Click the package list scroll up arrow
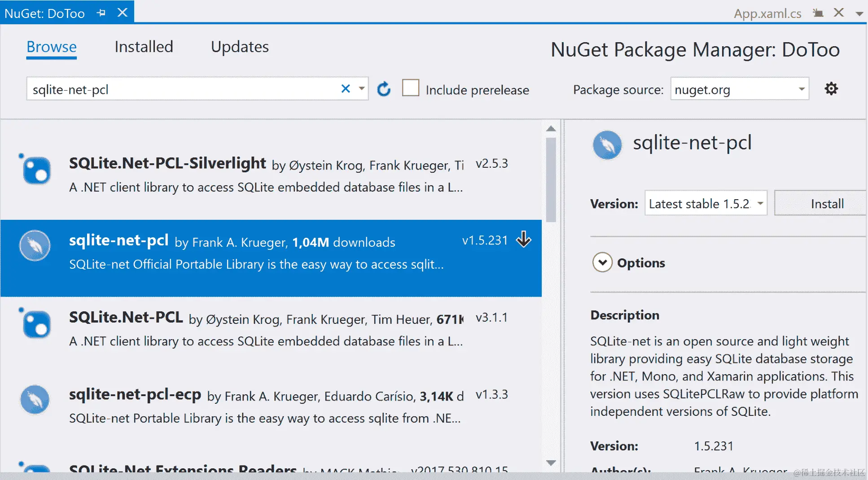The image size is (868, 480). click(x=551, y=129)
